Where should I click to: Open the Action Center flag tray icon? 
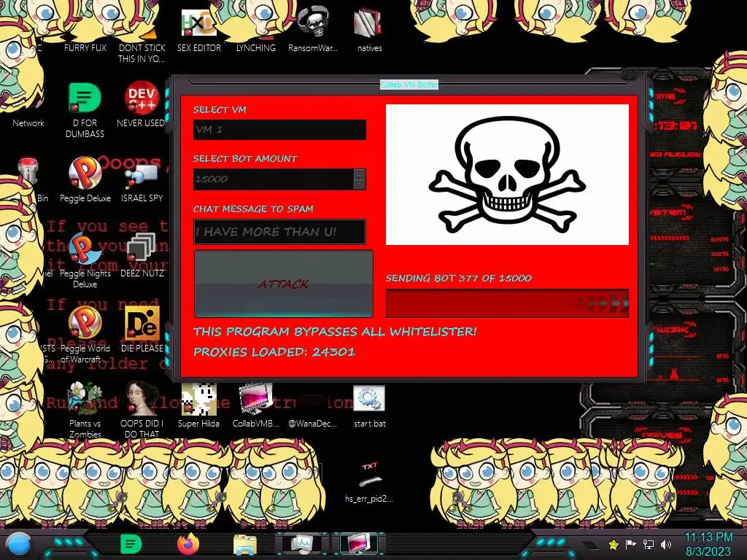tap(631, 545)
